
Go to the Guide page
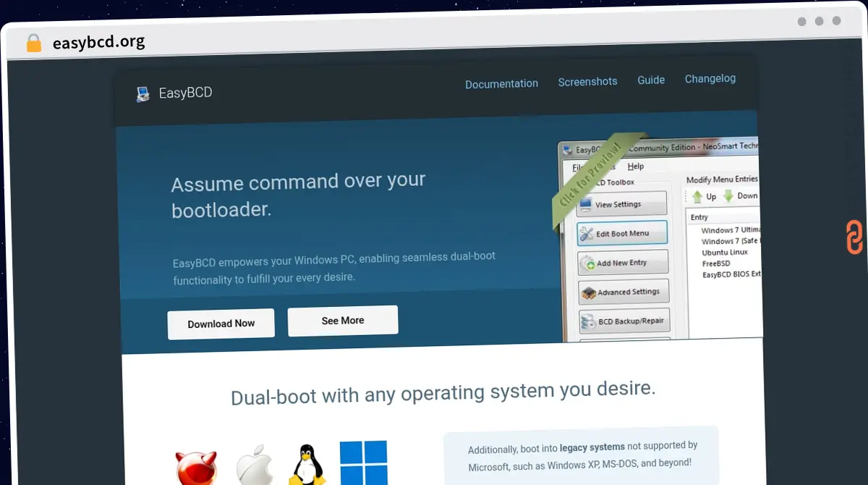[651, 80]
